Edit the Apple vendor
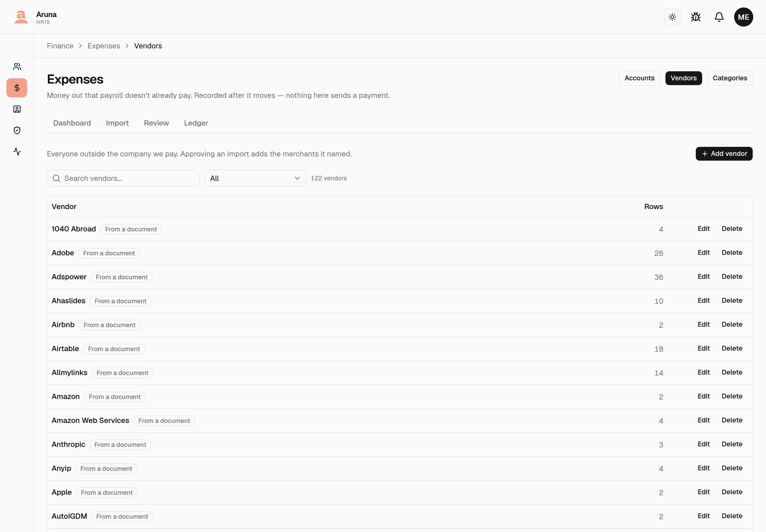This screenshot has height=532, width=766. (703, 492)
